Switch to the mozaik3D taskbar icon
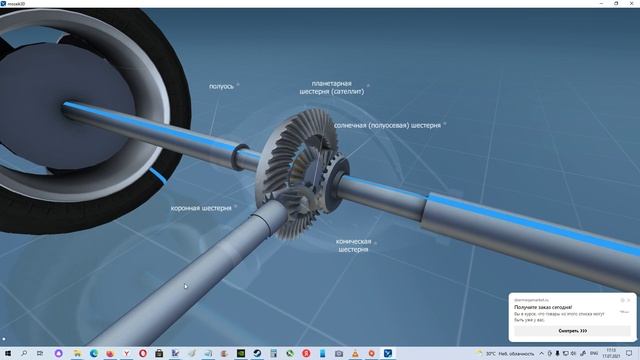 [388, 353]
